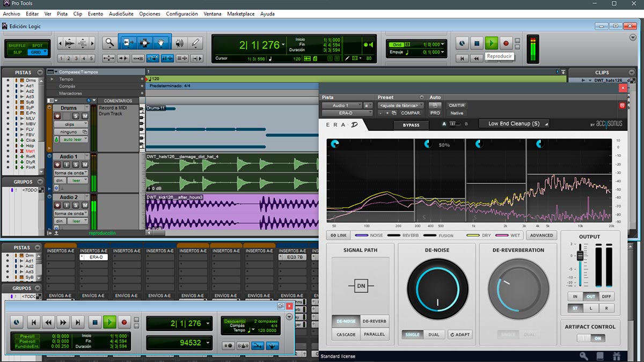The image size is (644, 362).
Task: Click the book manual icon in ERA-D
Action: pyautogui.click(x=600, y=356)
